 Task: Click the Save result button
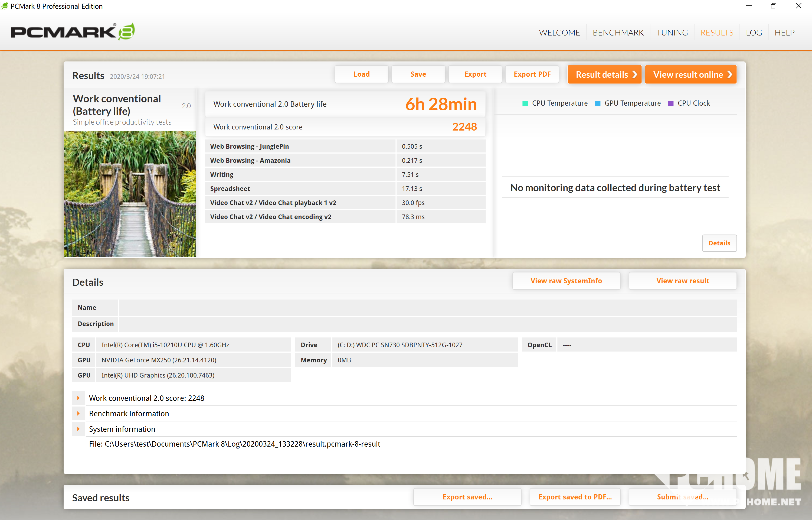click(x=418, y=74)
